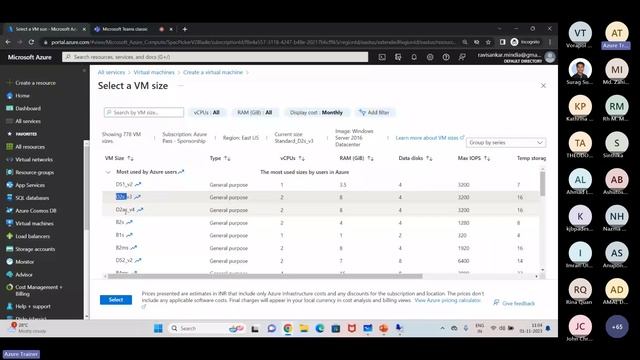The image size is (640, 360).
Task: Click the blue Select button
Action: coord(116,300)
